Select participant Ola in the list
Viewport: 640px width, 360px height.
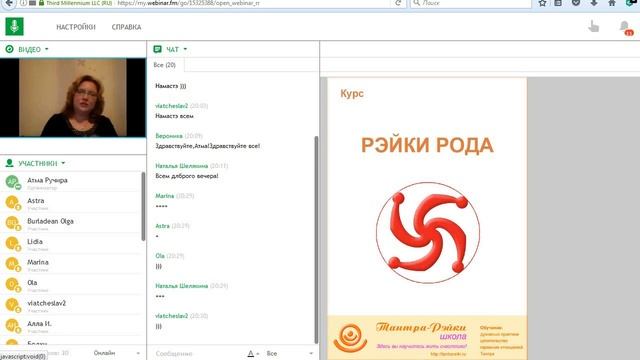click(x=71, y=284)
